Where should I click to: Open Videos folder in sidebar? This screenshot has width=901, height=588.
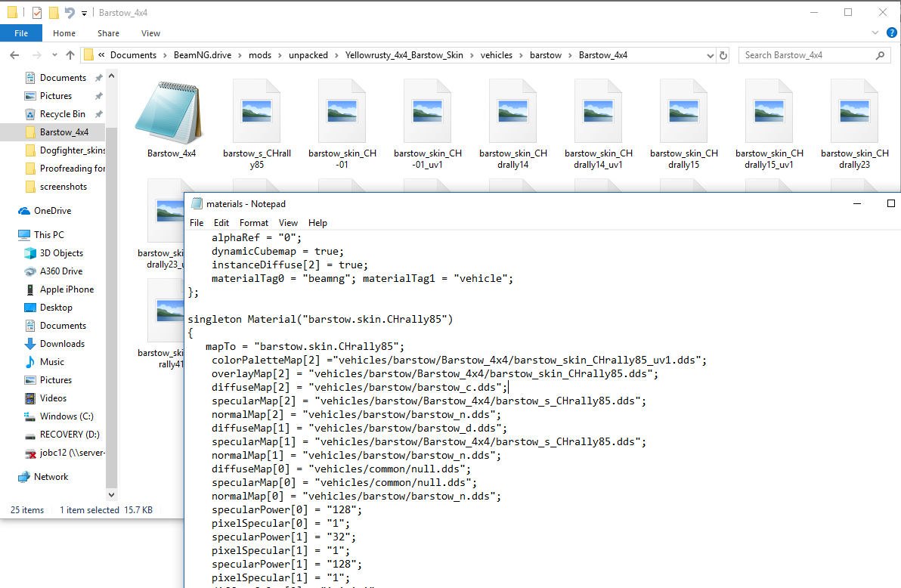53,398
